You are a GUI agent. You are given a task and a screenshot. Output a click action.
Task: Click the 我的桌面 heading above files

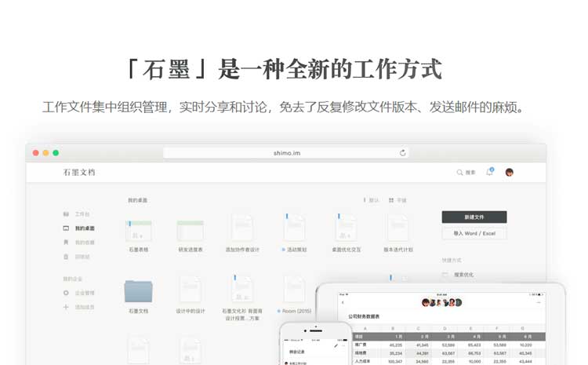[x=137, y=200]
